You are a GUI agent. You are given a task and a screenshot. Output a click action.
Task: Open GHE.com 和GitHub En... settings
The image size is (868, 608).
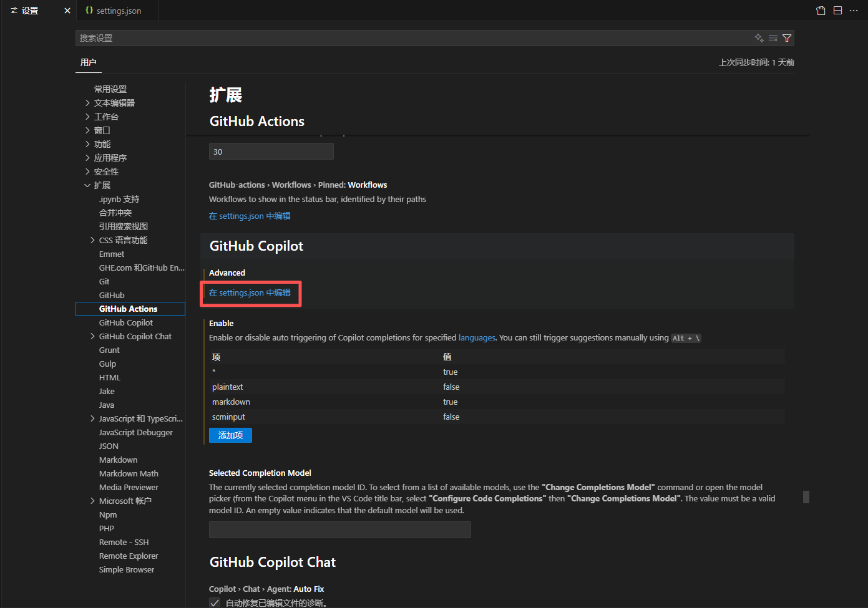pyautogui.click(x=142, y=268)
